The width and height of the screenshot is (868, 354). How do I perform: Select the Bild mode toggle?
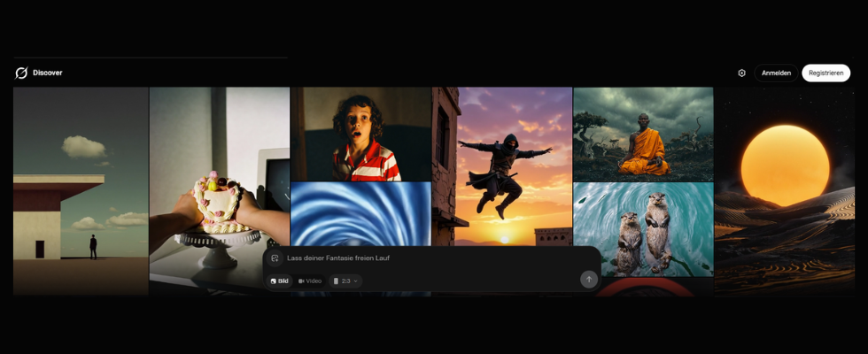[280, 281]
